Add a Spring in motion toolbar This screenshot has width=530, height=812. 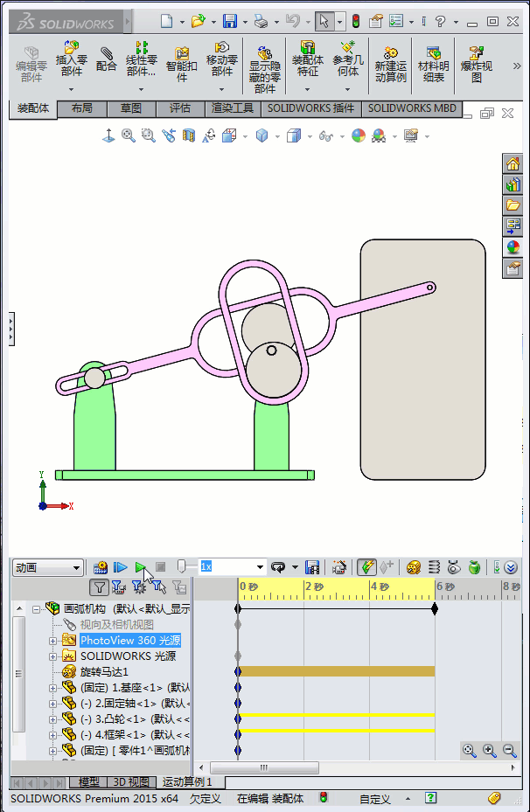point(434,567)
